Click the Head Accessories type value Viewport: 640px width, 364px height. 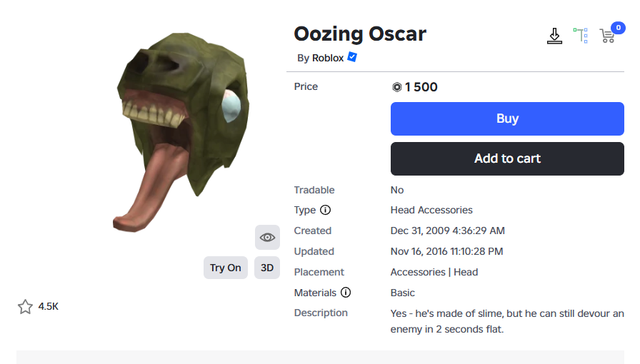click(431, 210)
